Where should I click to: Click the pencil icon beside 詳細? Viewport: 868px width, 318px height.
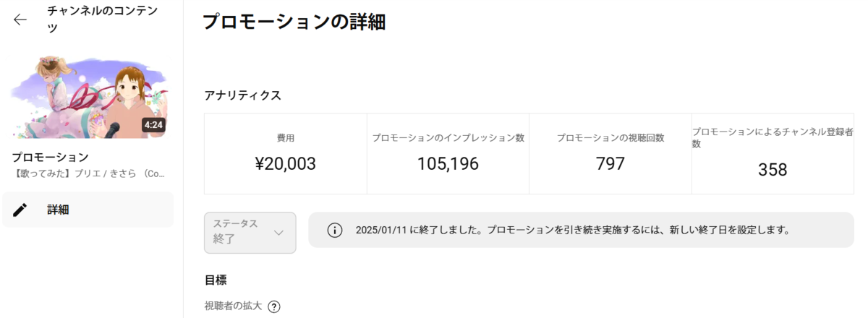[x=21, y=210]
